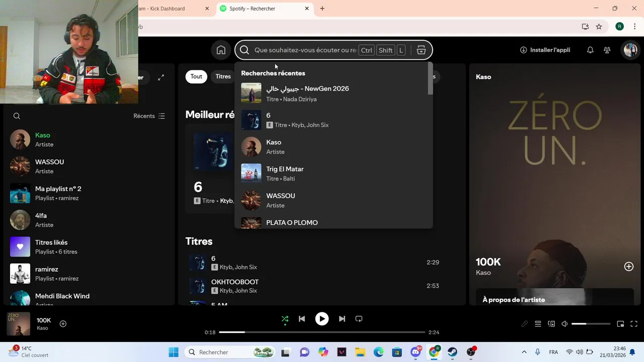Click Chrome install app icon in address bar

pos(585,27)
